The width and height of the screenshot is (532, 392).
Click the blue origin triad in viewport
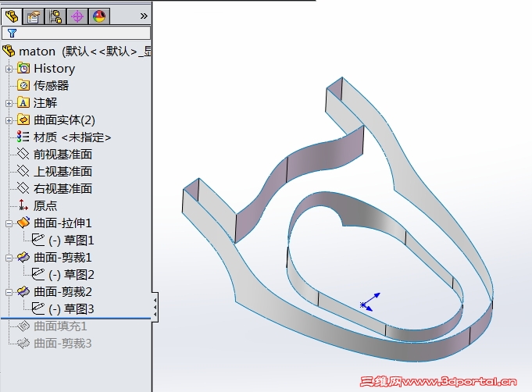[370, 302]
